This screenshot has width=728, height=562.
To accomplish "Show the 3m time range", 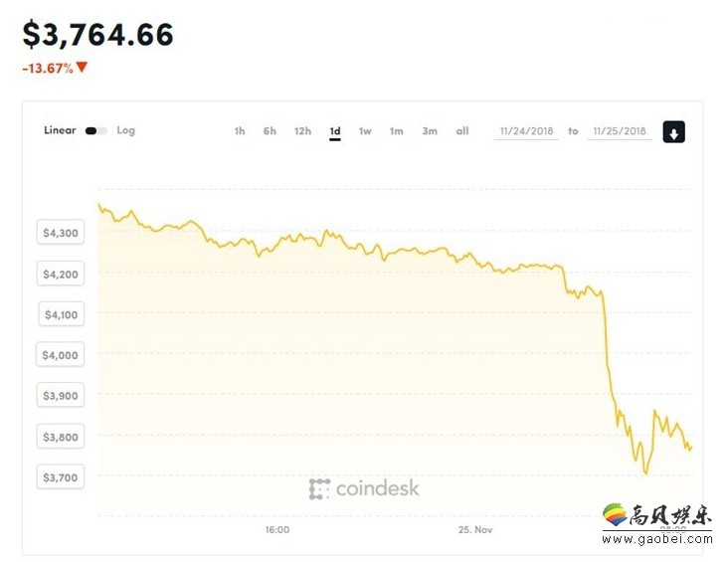I will click(x=430, y=131).
